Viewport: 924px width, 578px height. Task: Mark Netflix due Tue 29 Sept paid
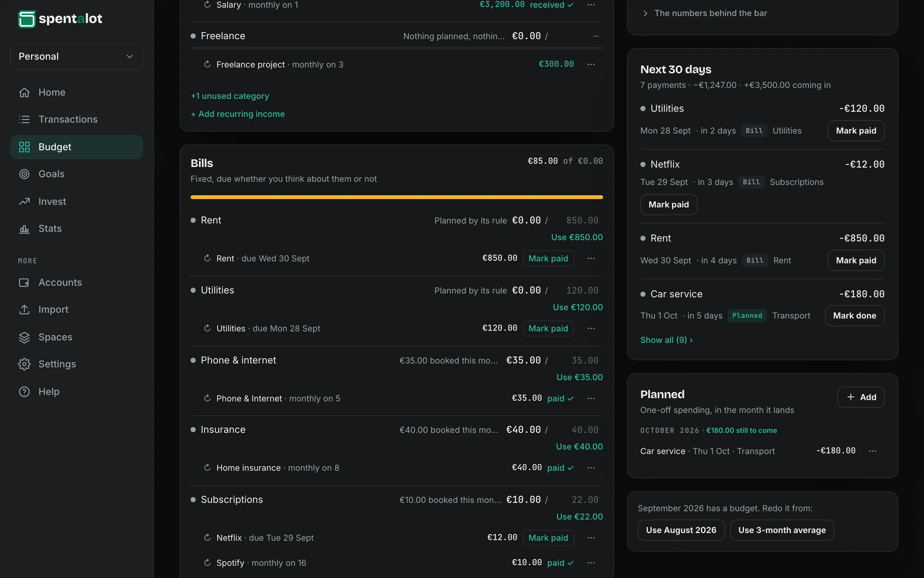[x=548, y=538]
